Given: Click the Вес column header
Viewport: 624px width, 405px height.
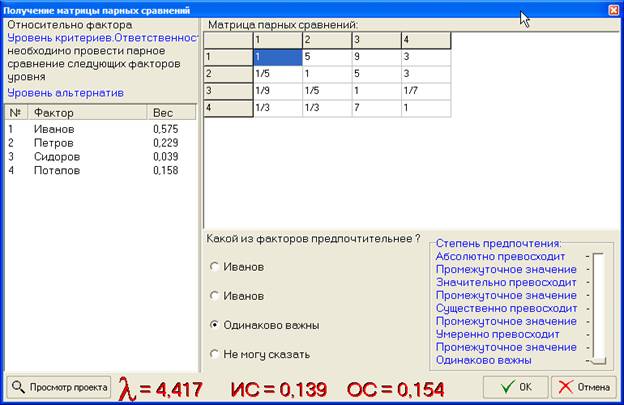Looking at the screenshot, I should click(x=172, y=113).
